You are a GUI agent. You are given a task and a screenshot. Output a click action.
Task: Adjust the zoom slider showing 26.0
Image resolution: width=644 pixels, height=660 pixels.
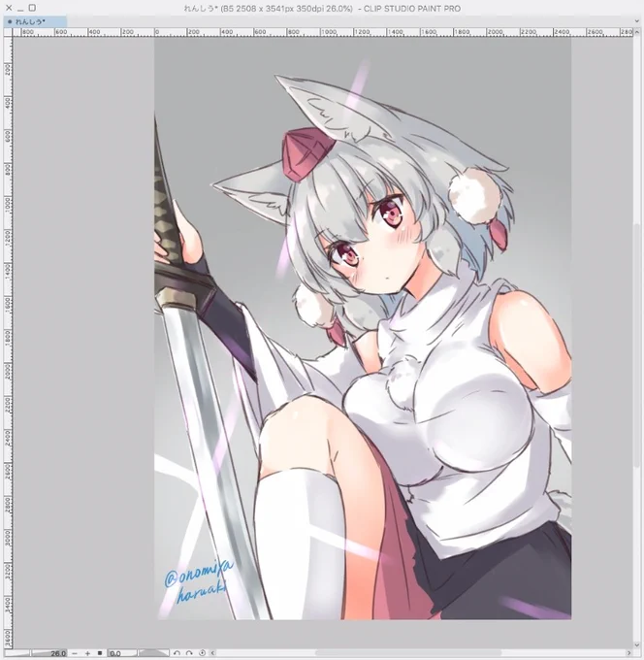coord(36,653)
